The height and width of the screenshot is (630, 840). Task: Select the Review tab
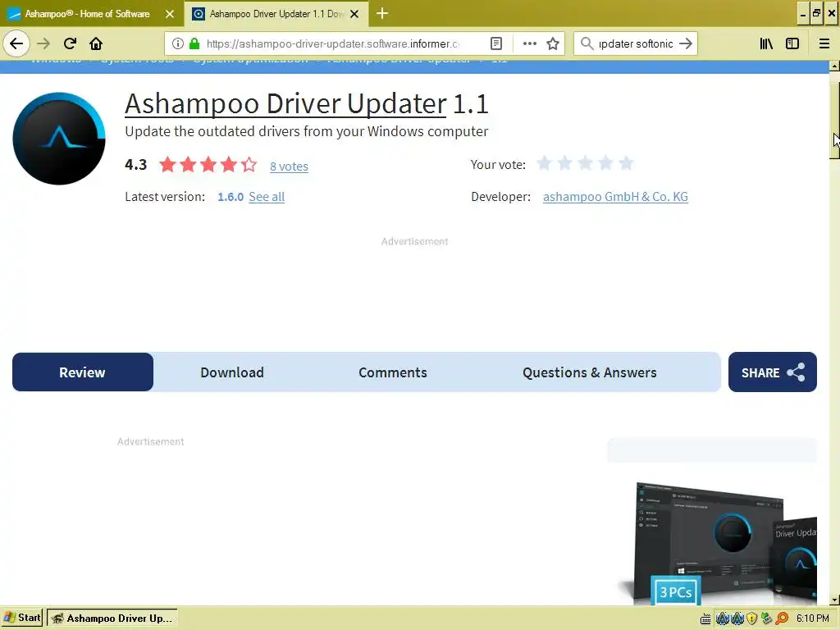[x=83, y=372]
